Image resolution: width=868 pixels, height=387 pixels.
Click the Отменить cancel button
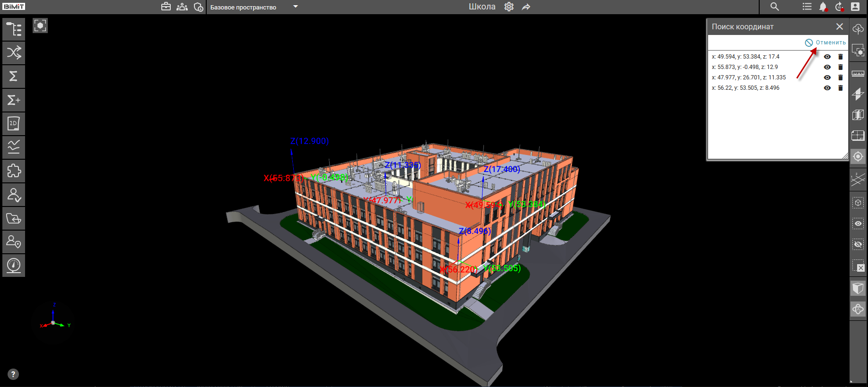tap(825, 43)
